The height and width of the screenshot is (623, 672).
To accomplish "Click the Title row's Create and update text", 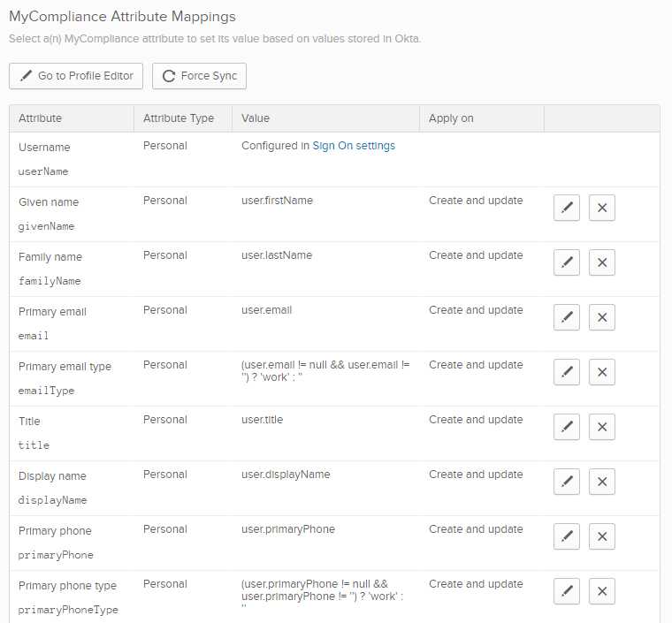I will tap(476, 420).
